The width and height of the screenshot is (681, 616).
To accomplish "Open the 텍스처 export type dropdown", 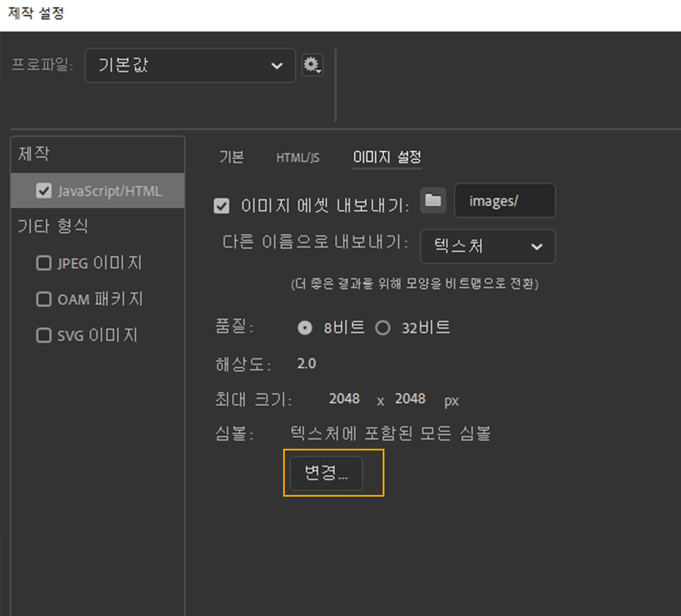I will pos(487,247).
